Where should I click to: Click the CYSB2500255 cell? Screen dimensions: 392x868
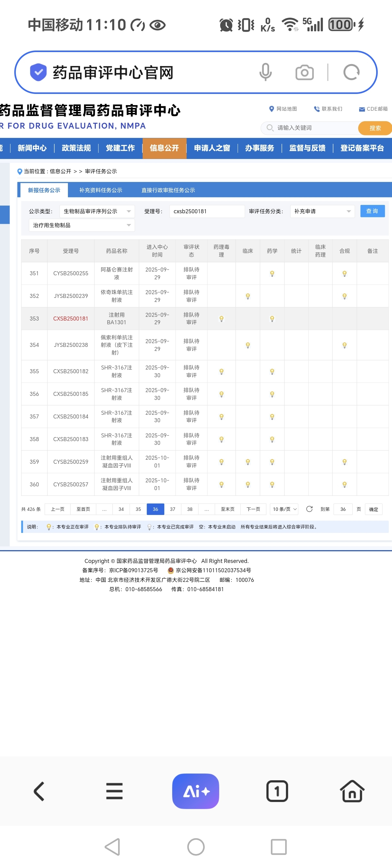(x=70, y=273)
